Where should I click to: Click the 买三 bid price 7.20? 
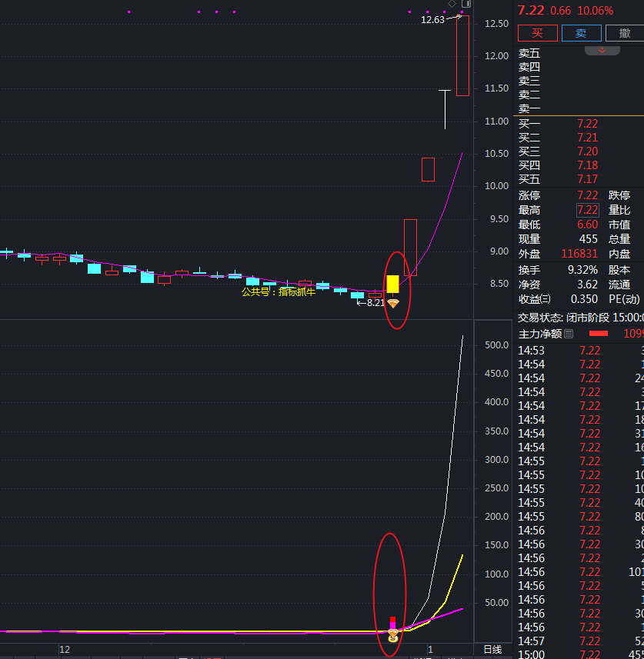[x=588, y=151]
